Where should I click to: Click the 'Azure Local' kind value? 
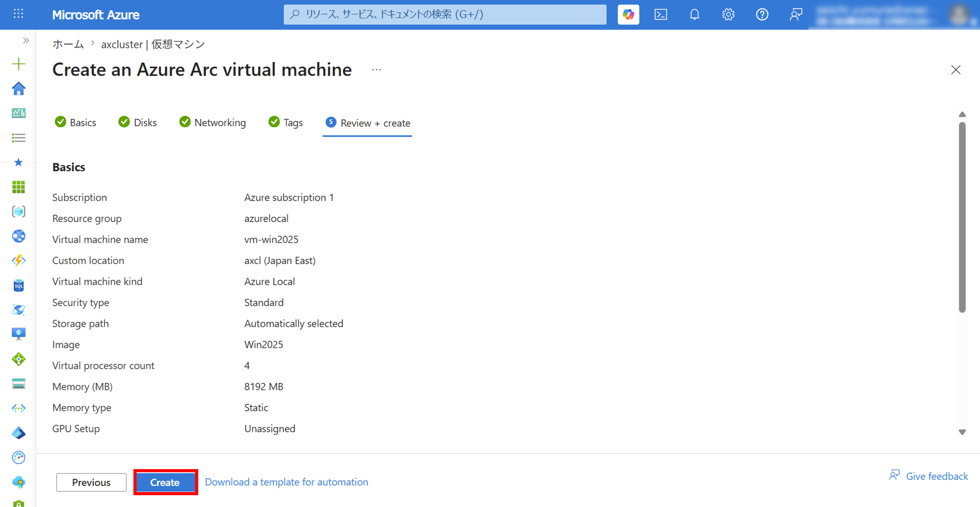[x=269, y=281]
